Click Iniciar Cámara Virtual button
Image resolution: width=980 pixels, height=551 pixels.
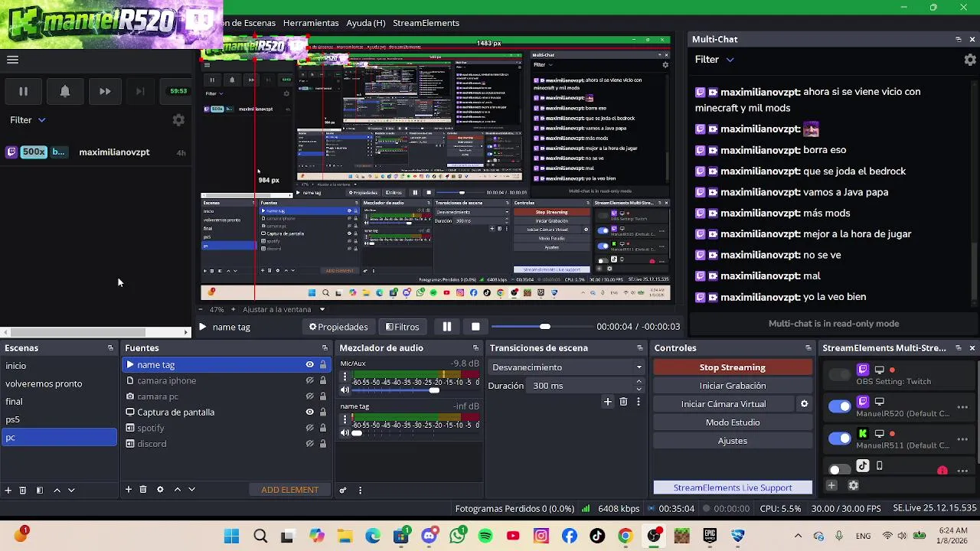click(724, 404)
